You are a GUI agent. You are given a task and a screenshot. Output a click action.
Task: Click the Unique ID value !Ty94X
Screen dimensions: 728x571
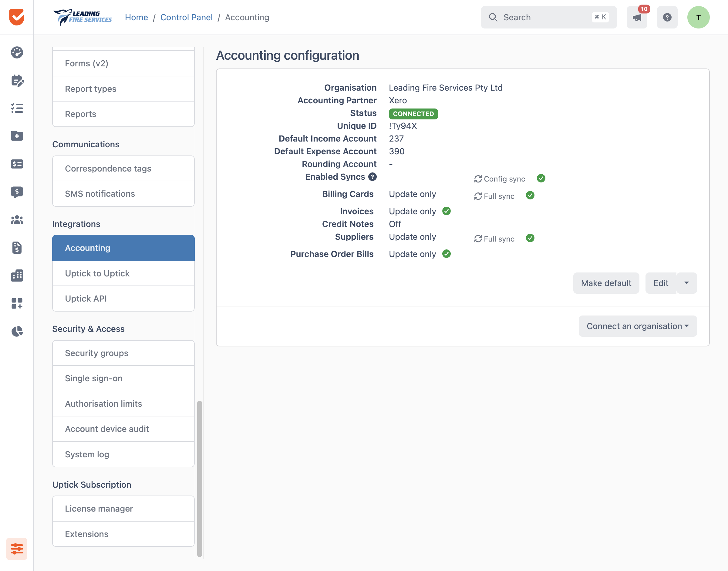click(403, 126)
